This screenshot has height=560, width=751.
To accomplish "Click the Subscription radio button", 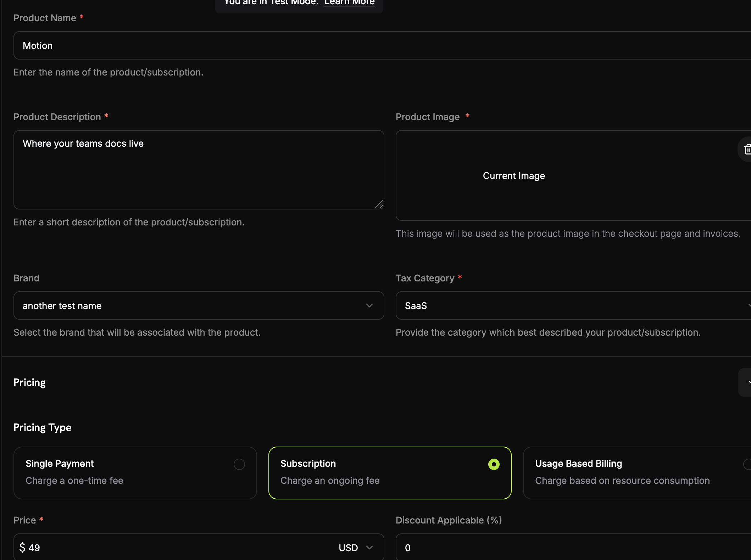I will coord(494,464).
